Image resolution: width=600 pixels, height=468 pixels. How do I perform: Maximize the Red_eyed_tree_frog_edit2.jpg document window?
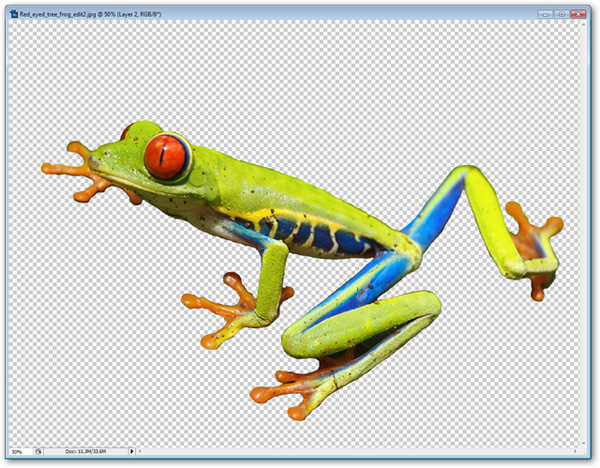coord(561,15)
